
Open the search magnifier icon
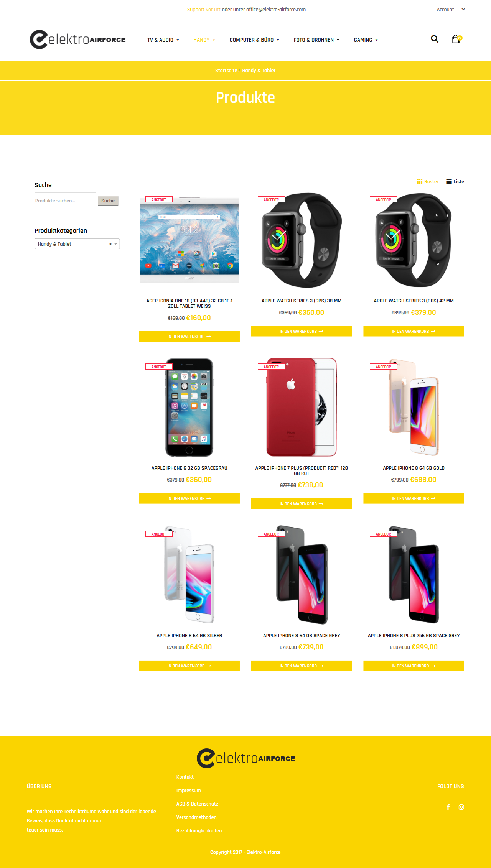[x=435, y=39]
